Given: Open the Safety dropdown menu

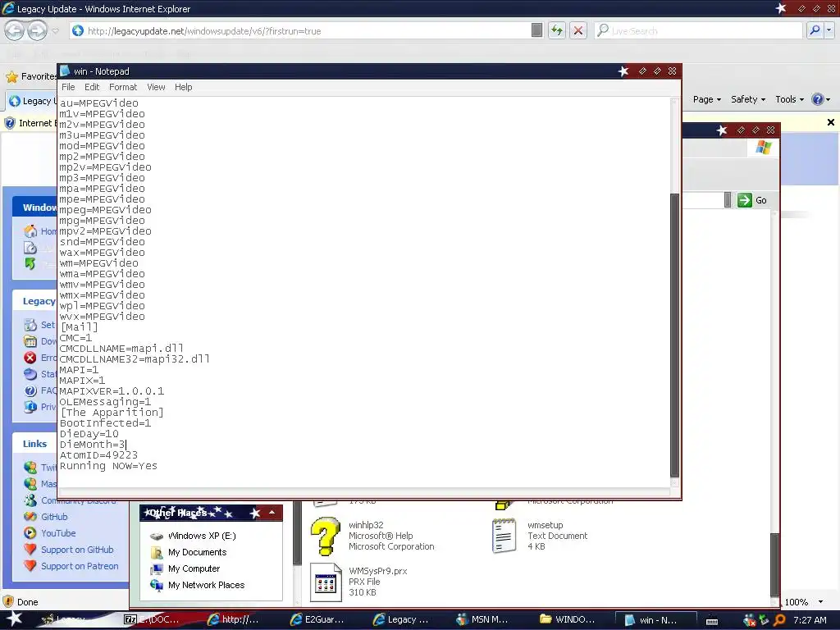Looking at the screenshot, I should [748, 99].
